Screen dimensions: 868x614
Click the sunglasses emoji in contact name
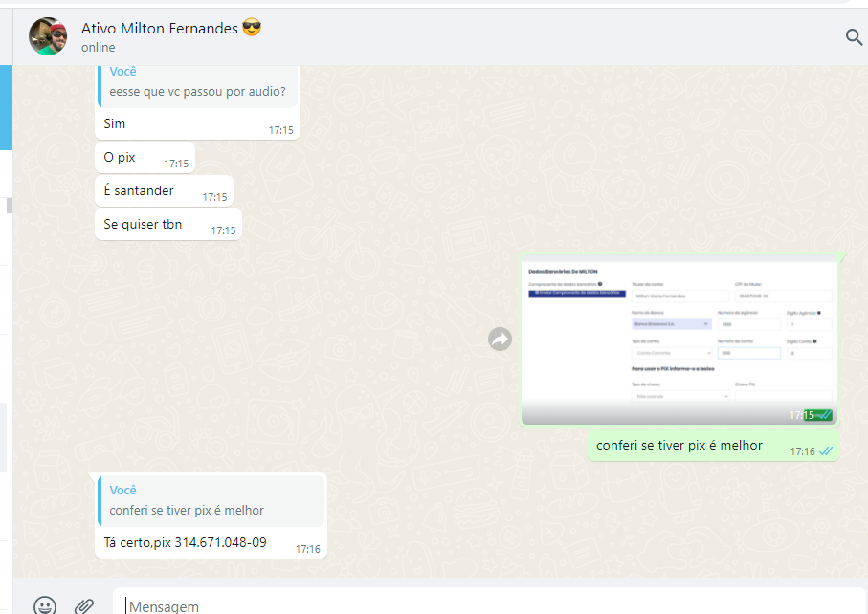click(252, 29)
